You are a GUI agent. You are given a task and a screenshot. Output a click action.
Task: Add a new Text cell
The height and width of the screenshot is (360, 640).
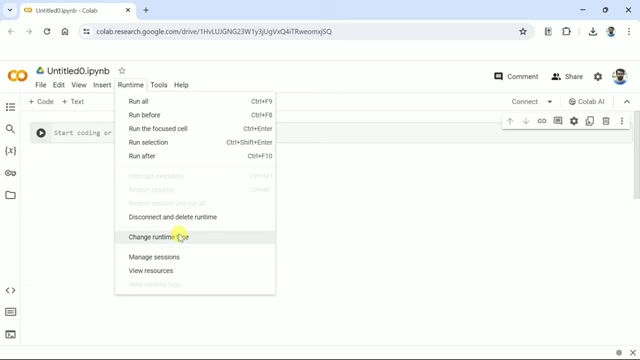(73, 102)
